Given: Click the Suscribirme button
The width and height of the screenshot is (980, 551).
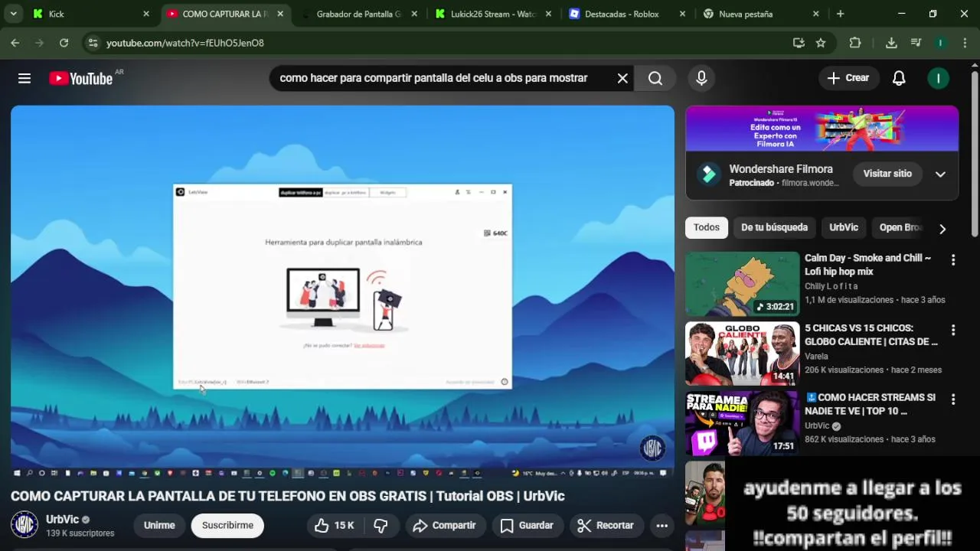Looking at the screenshot, I should point(227,525).
